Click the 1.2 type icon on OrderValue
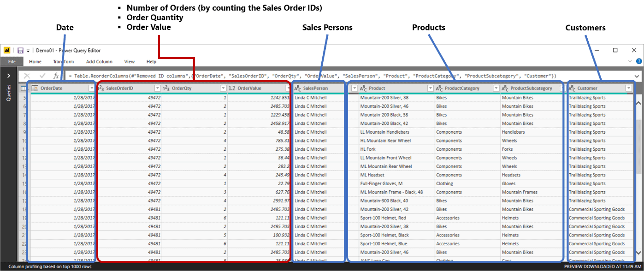The width and height of the screenshot is (644, 271). [232, 88]
